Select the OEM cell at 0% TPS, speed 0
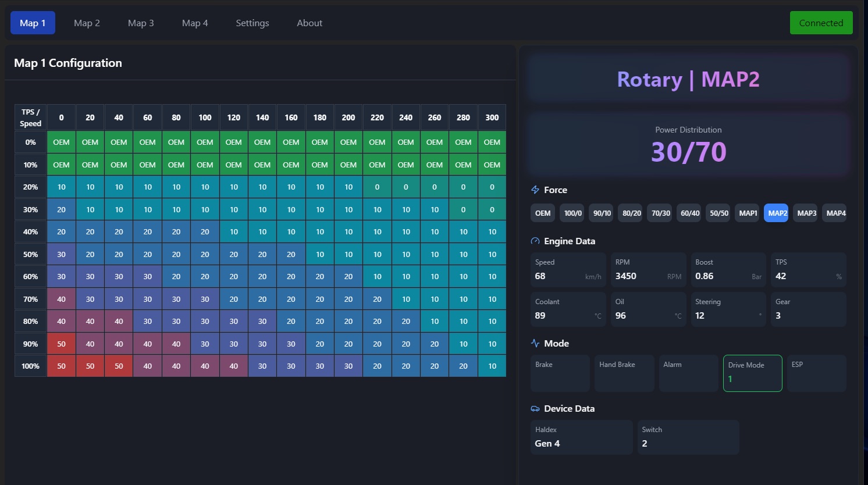The height and width of the screenshot is (485, 868). click(61, 142)
